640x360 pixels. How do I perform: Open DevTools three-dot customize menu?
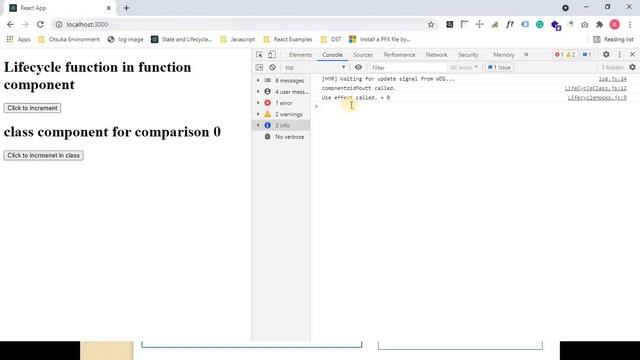pos(620,55)
